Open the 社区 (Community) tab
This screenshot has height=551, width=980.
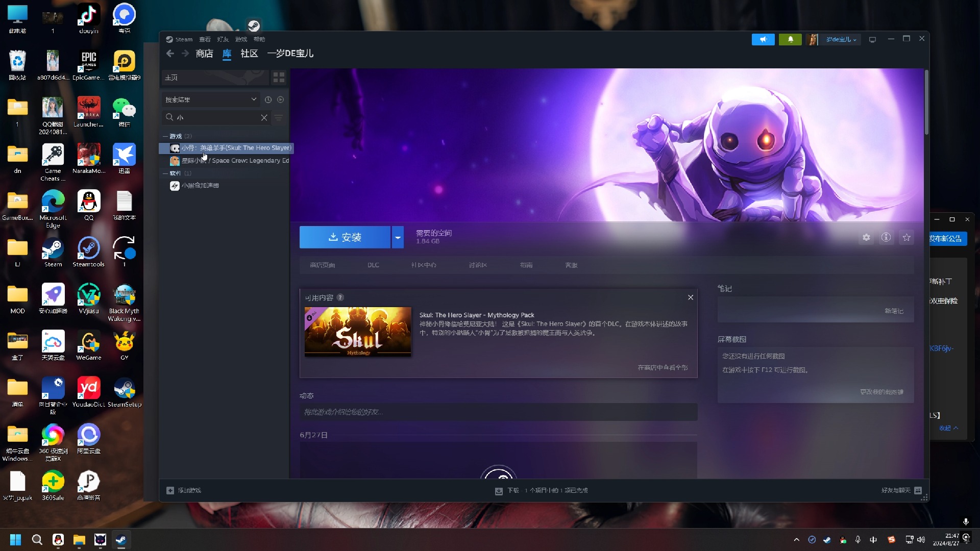click(249, 54)
